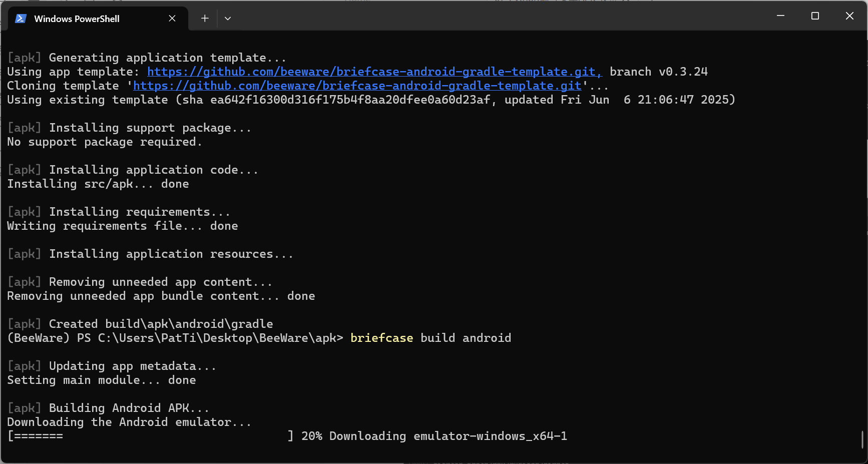868x464 pixels.
Task: Click 'Removing unneeded app bundle content... done' line
Action: click(x=161, y=296)
